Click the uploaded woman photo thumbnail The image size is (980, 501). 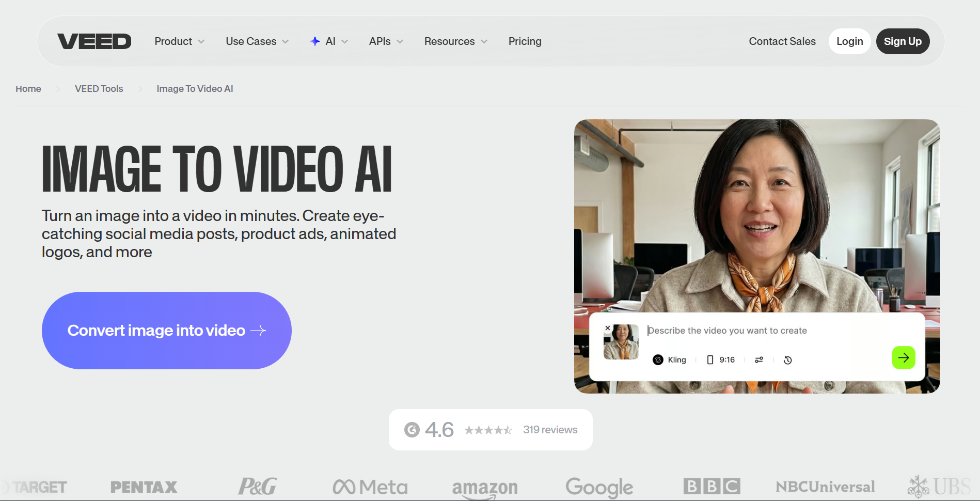(x=622, y=342)
